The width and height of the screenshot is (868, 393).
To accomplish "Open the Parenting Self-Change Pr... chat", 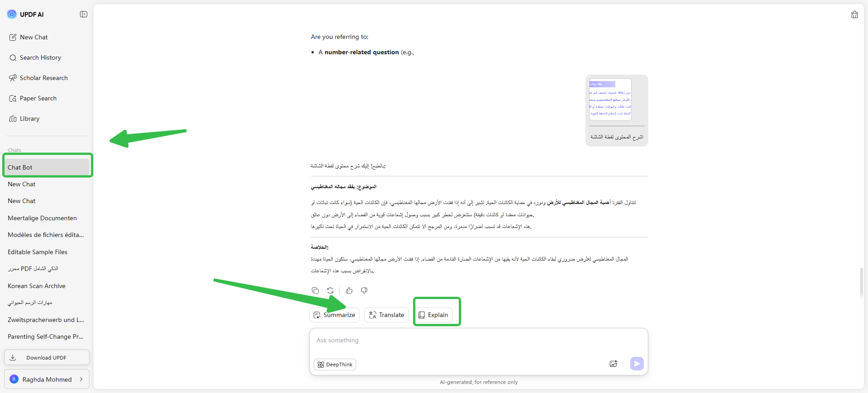I will pos(47,336).
